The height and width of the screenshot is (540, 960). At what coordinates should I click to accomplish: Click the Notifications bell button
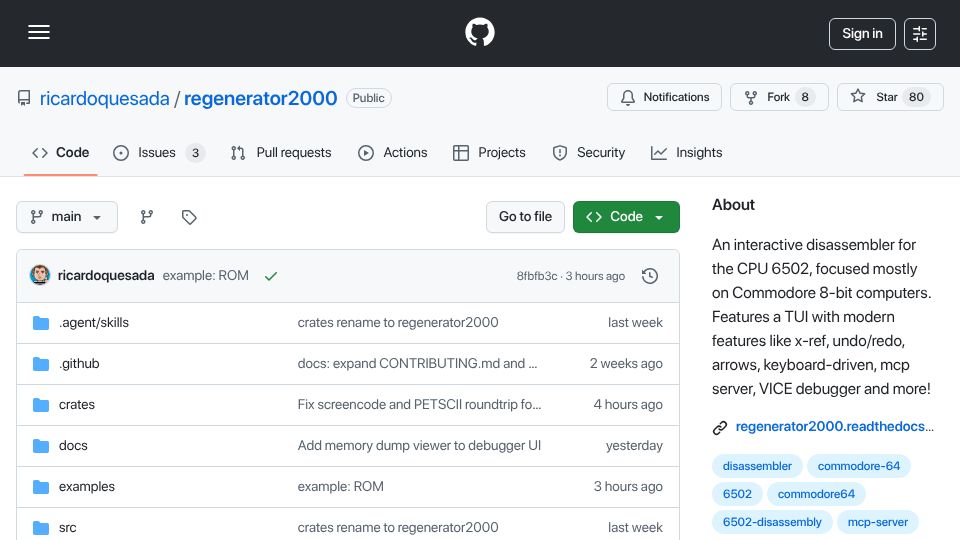click(x=664, y=97)
